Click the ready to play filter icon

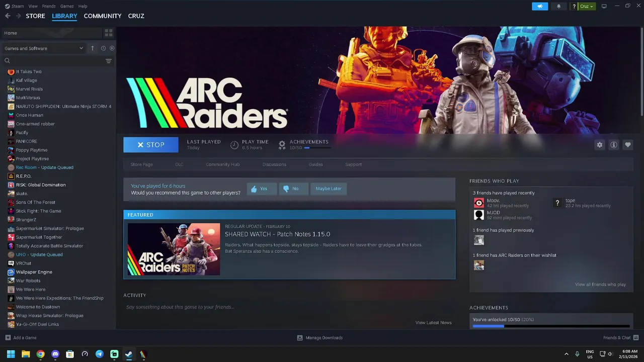(112, 48)
